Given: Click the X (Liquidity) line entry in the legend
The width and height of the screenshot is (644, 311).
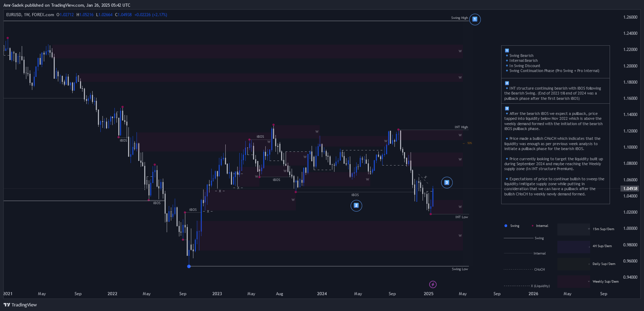Looking at the screenshot, I should pyautogui.click(x=527, y=286).
